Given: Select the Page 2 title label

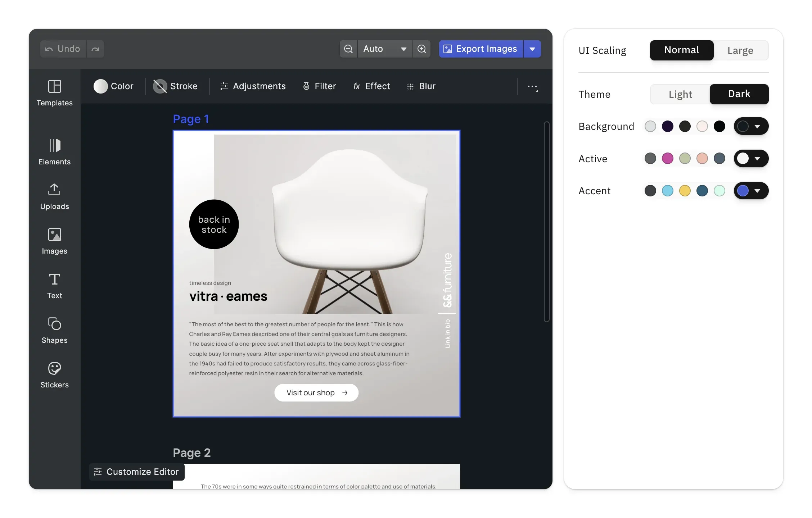Looking at the screenshot, I should pos(191,453).
